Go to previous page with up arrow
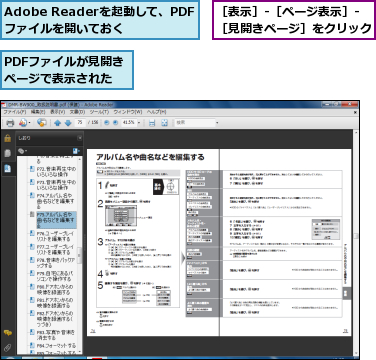This screenshot has height=360, width=376. [57, 123]
